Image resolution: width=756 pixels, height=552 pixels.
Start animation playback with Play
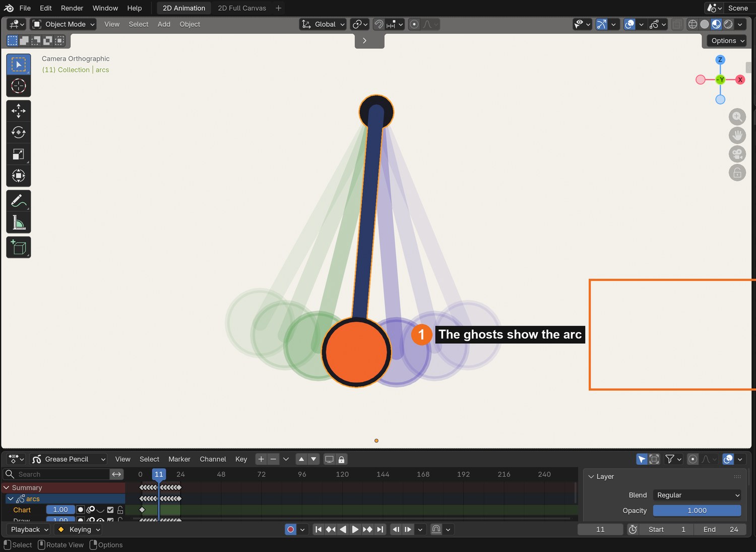pos(355,529)
